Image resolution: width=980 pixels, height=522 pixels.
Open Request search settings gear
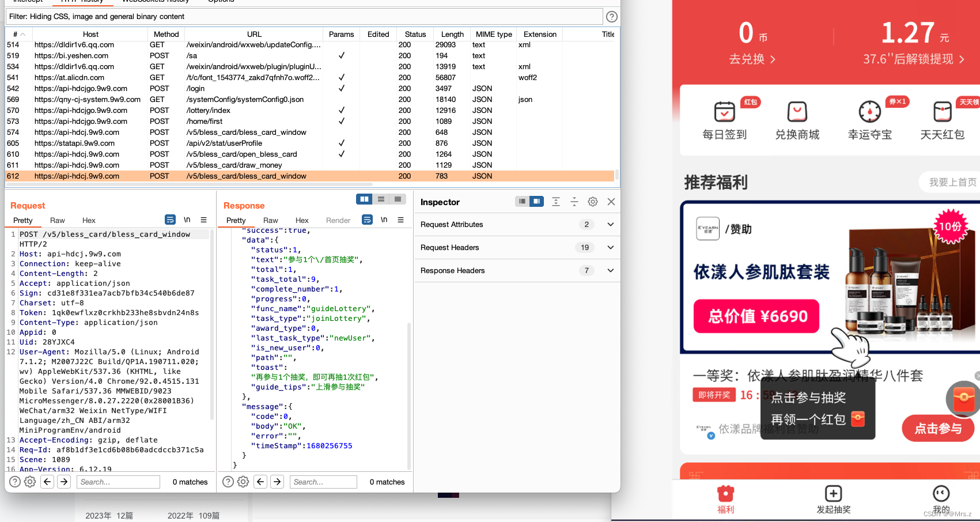(30, 482)
